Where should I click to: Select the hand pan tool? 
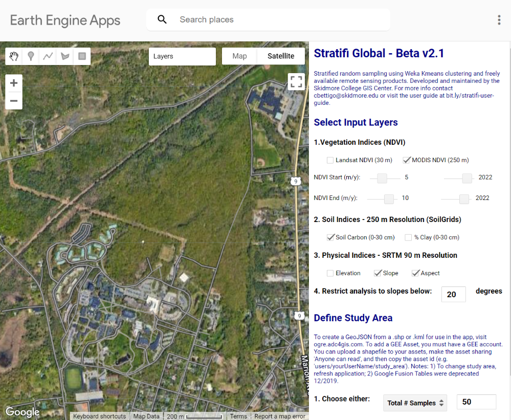point(14,56)
